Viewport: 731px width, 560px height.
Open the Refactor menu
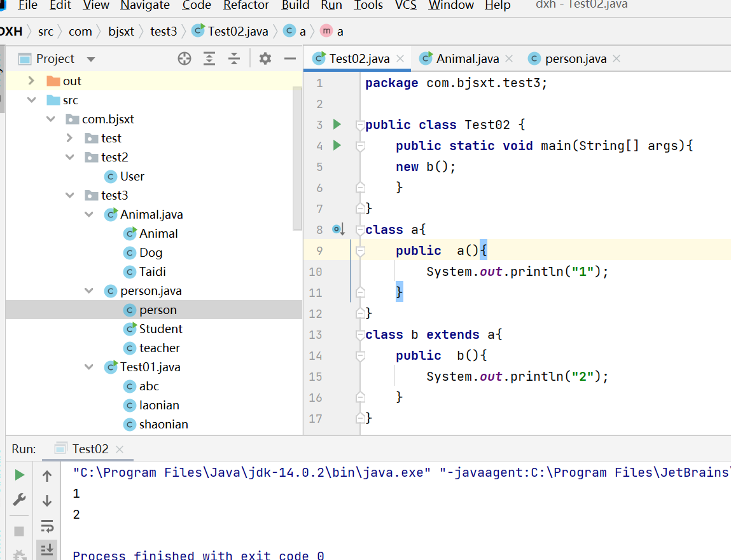(x=246, y=5)
